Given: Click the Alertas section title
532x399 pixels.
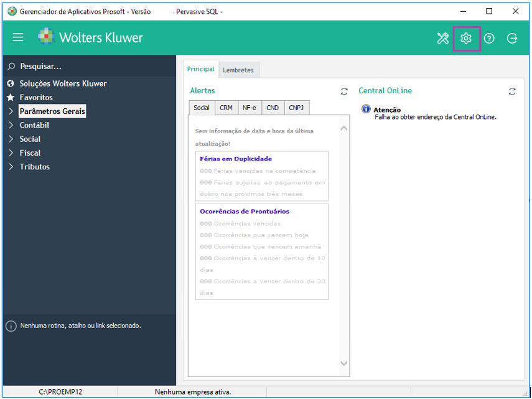Looking at the screenshot, I should click(x=203, y=91).
